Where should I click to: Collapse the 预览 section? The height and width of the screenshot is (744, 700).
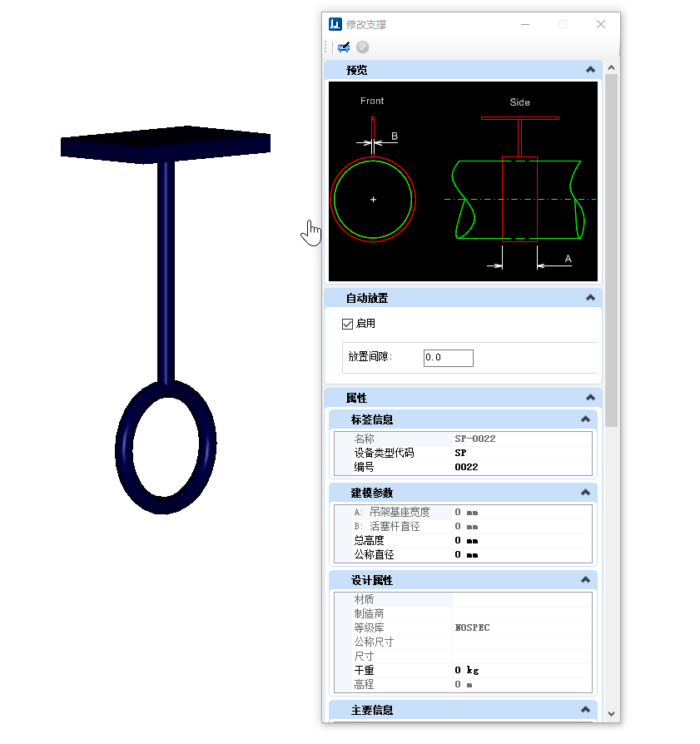point(590,70)
